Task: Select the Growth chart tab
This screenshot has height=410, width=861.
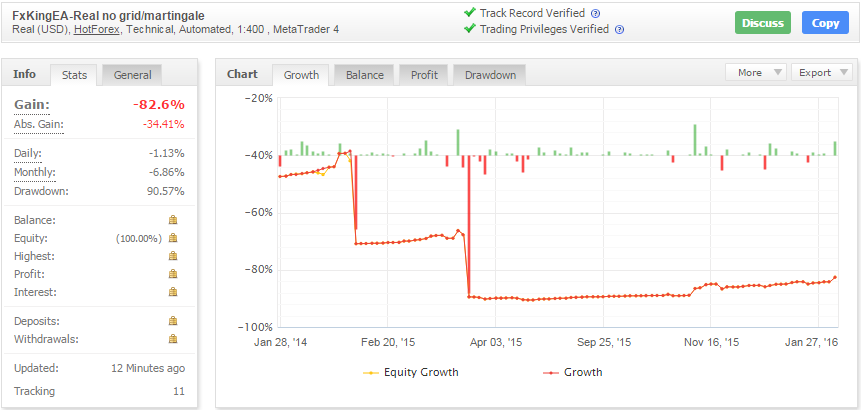Action: tap(301, 75)
